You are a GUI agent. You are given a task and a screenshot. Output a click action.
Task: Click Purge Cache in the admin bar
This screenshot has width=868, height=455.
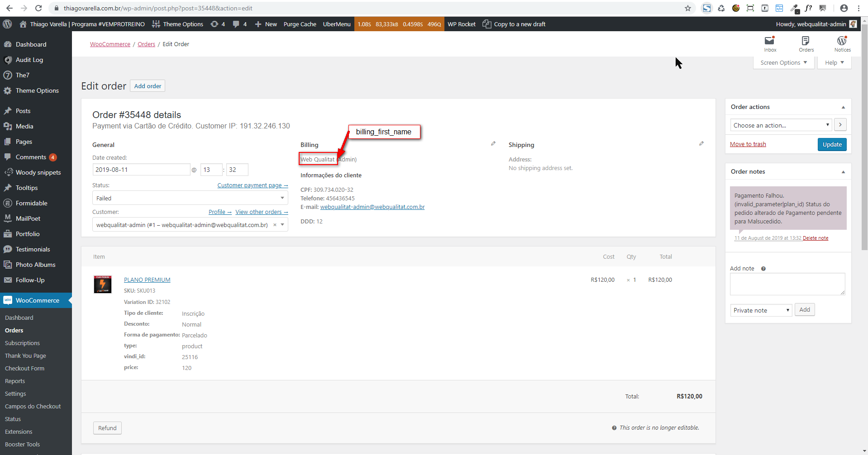point(300,24)
